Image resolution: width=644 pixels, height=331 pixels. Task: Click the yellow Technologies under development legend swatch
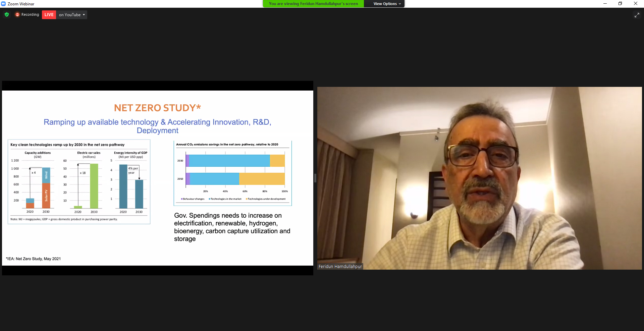click(x=247, y=199)
